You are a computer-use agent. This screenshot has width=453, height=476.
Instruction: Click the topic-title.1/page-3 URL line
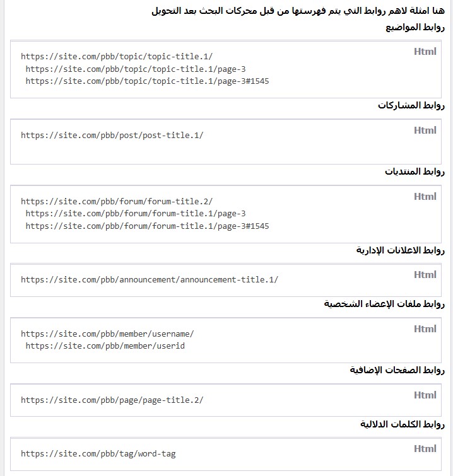tap(136, 69)
